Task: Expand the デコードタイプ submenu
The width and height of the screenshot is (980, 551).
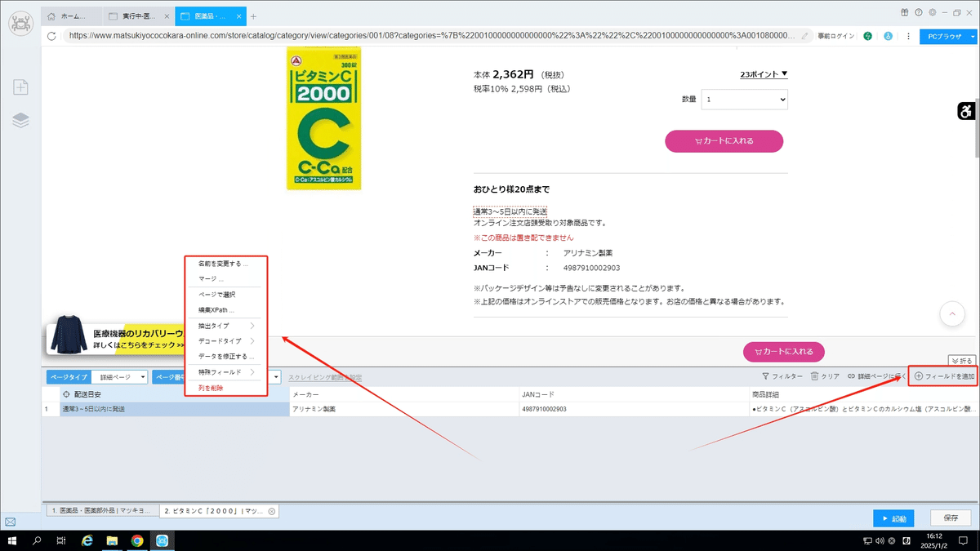Action: 226,341
